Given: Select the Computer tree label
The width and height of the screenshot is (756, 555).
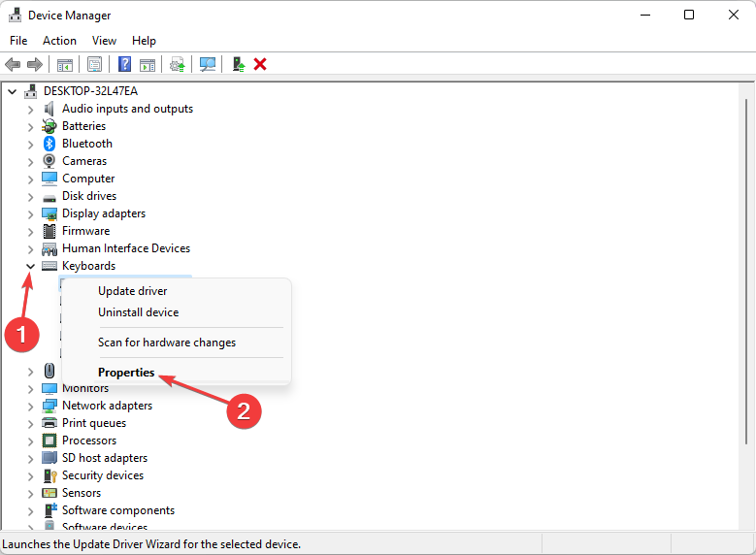Looking at the screenshot, I should click(88, 179).
